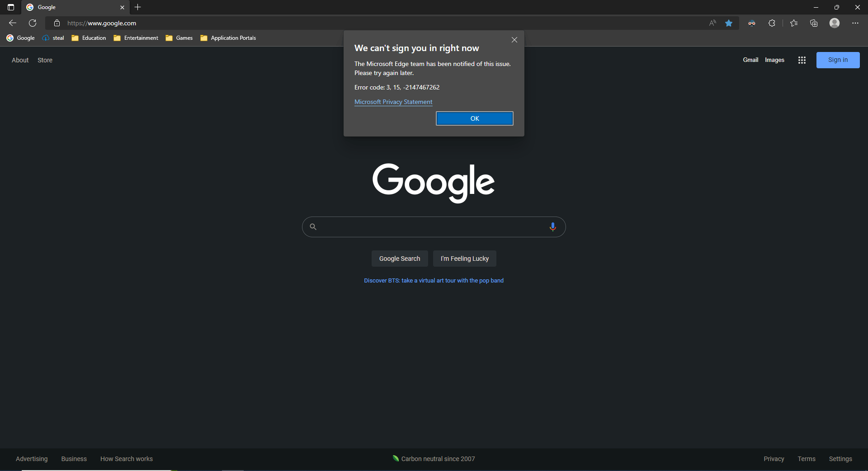Open Settings footer menu
This screenshot has width=868, height=471.
[840, 459]
